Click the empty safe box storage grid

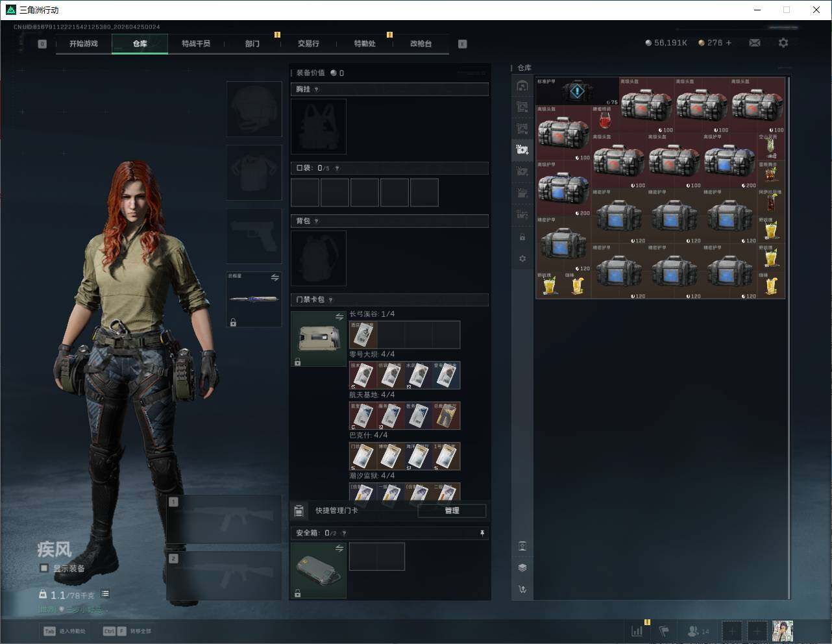377,556
